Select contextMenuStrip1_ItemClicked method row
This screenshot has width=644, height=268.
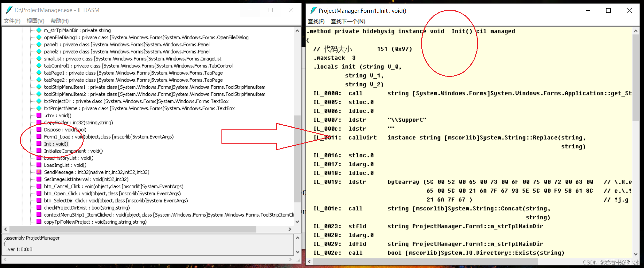[169, 215]
